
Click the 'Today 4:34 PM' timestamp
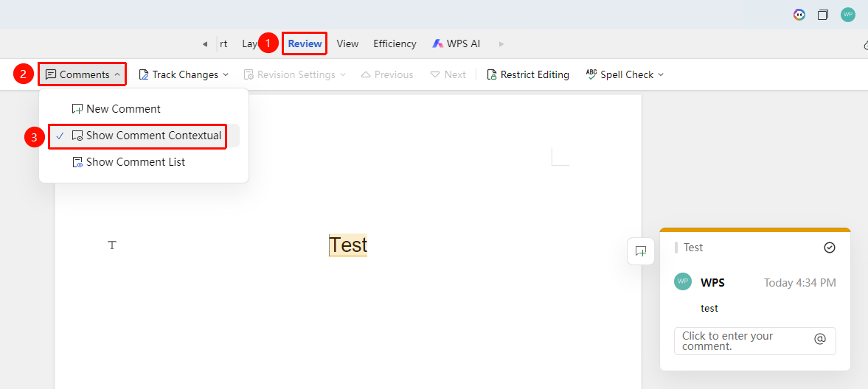tap(800, 283)
